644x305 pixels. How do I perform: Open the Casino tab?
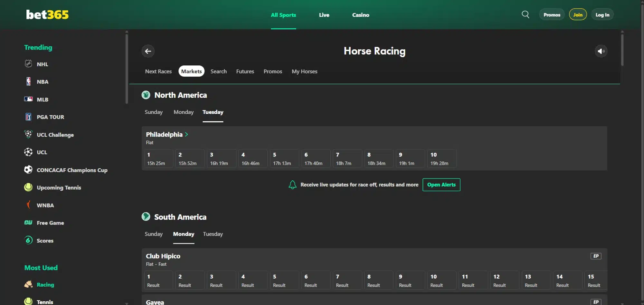361,15
